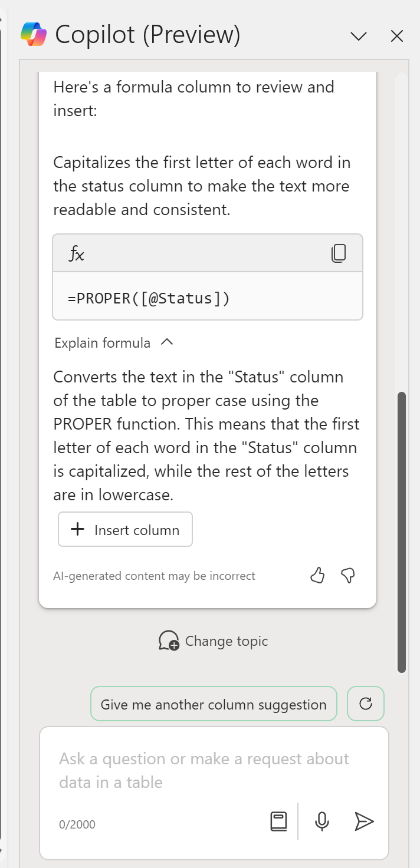Close the Copilot pane
420x868 pixels.
[397, 37]
